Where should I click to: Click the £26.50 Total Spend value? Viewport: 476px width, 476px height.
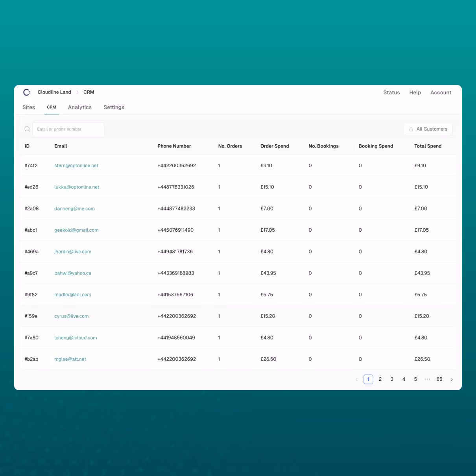(422, 359)
